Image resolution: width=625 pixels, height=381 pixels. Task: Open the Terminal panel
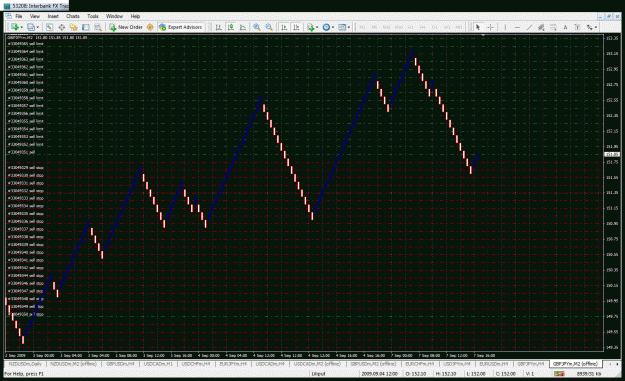point(86,27)
